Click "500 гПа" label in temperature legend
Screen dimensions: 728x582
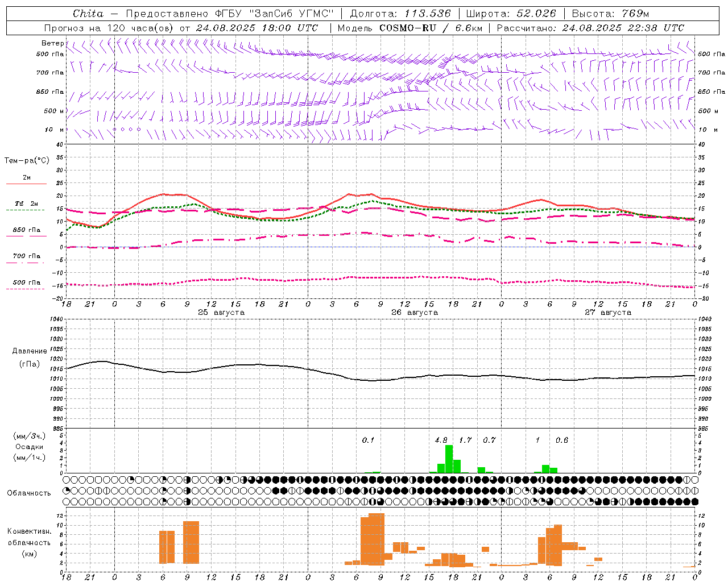26,282
